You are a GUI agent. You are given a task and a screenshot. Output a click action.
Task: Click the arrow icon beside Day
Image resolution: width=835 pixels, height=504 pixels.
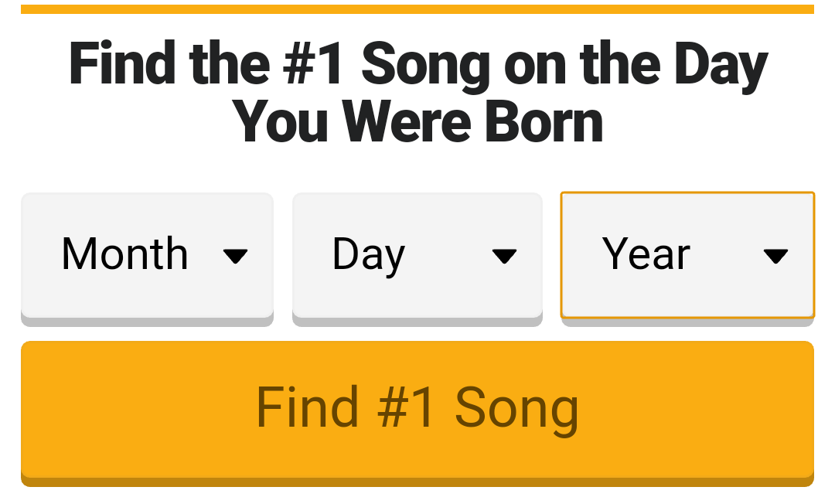coord(504,256)
